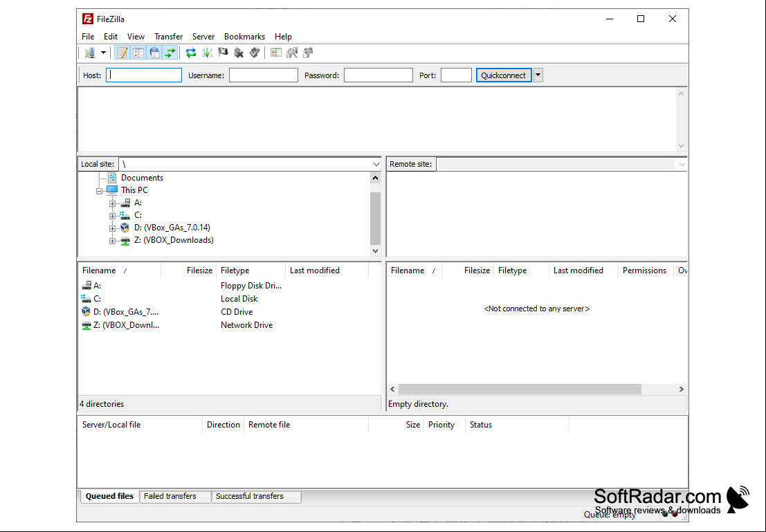
Task: Click the FileZilla title bar logo icon
Action: (88, 19)
